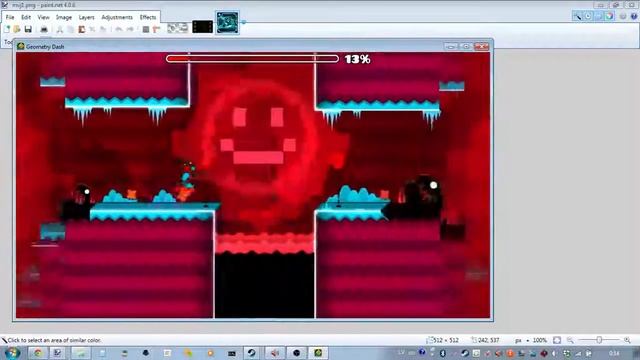Click the Bluetooth icon in system tray
Viewport: 640px width, 360px height.
point(443,353)
